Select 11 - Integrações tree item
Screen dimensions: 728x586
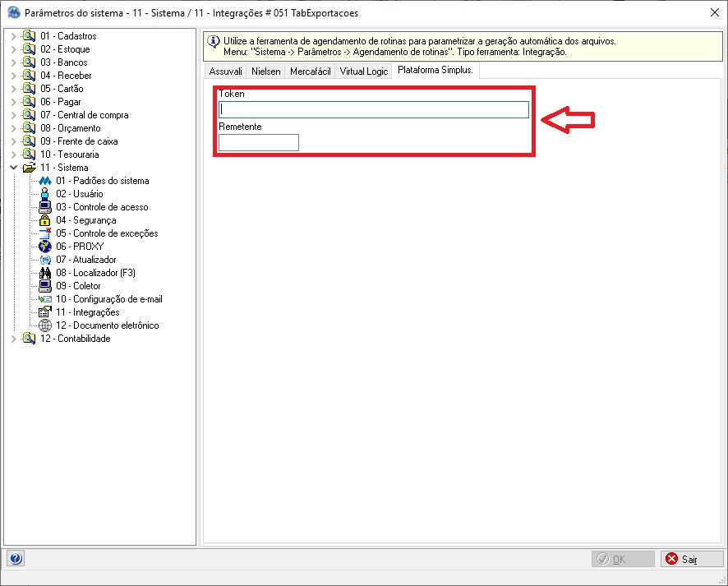pos(87,312)
